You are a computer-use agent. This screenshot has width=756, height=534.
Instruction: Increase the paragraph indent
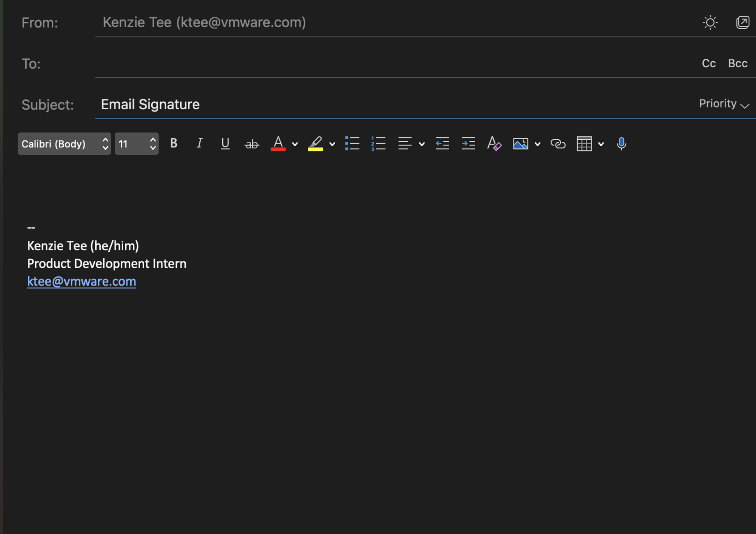(468, 144)
